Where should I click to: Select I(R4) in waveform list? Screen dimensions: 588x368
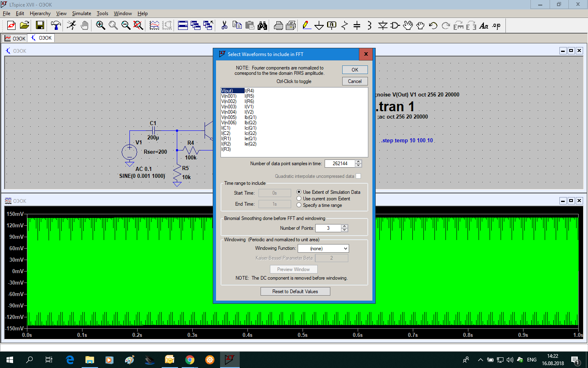pyautogui.click(x=249, y=91)
